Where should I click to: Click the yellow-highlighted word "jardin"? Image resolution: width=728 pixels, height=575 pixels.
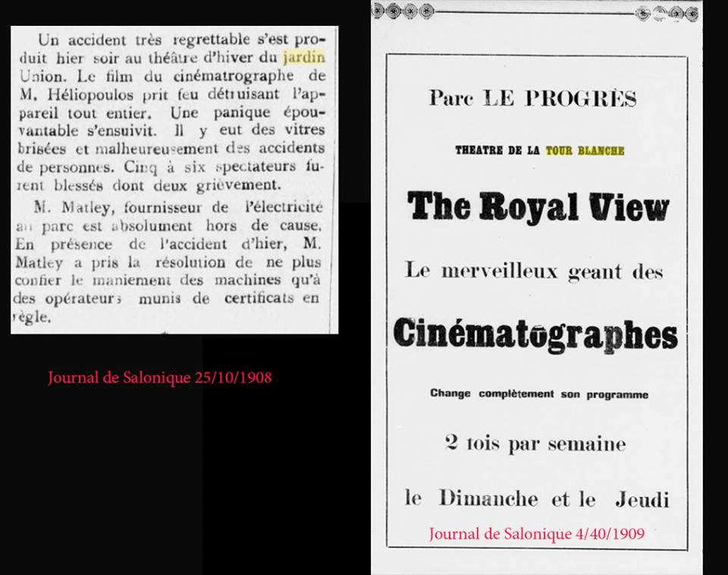(304, 58)
